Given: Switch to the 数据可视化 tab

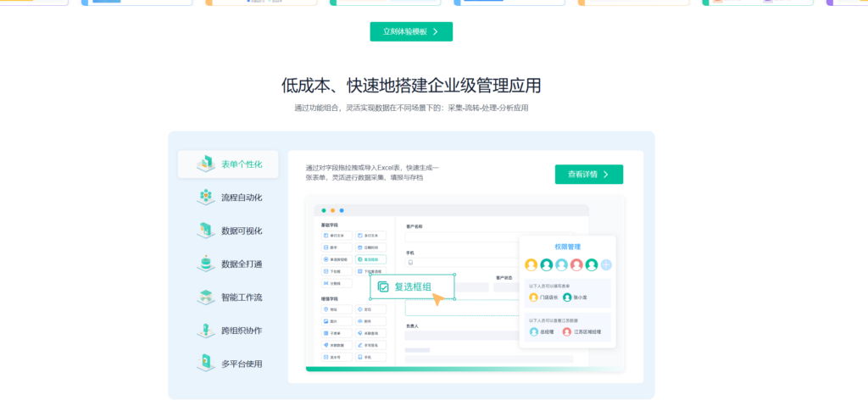Looking at the screenshot, I should point(242,231).
